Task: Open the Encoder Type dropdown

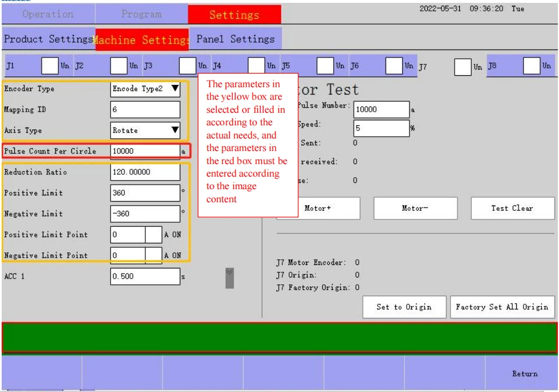Action: (145, 89)
